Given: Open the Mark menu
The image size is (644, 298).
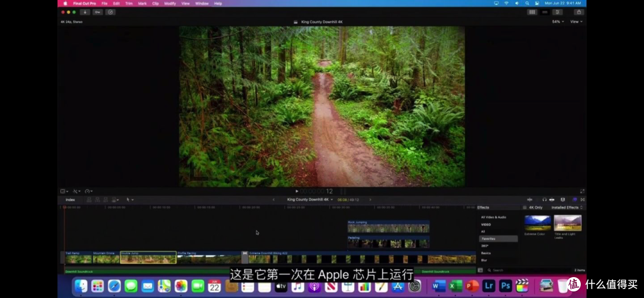Looking at the screenshot, I should click(x=142, y=4).
